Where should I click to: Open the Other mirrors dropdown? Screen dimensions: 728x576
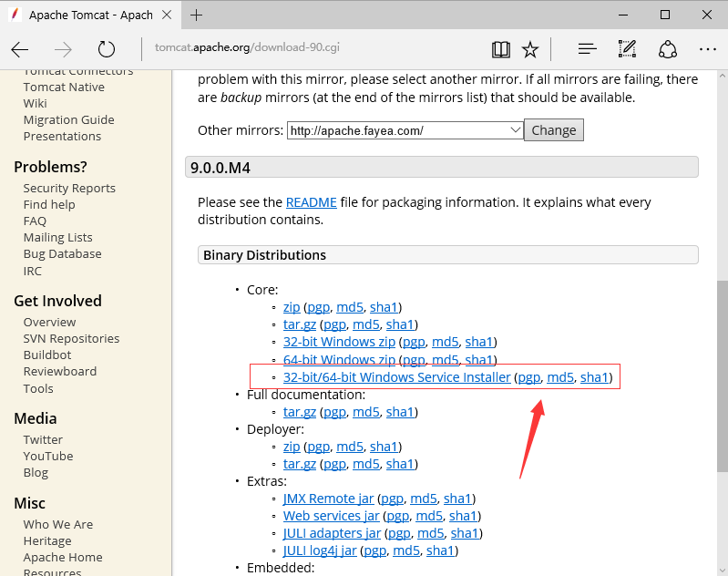(405, 130)
